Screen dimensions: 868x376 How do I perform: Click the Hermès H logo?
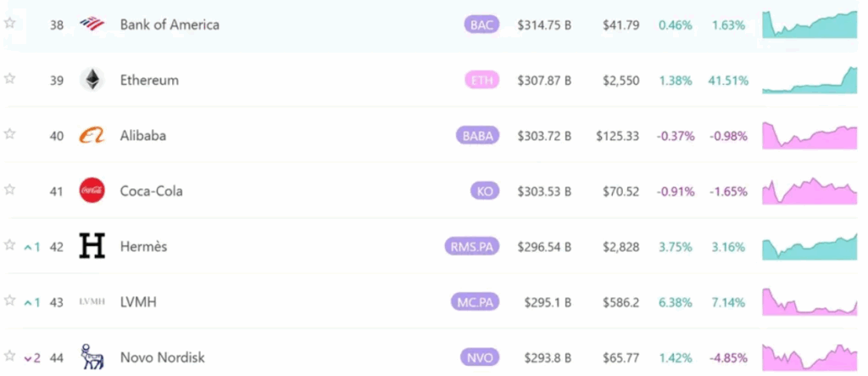tap(92, 246)
